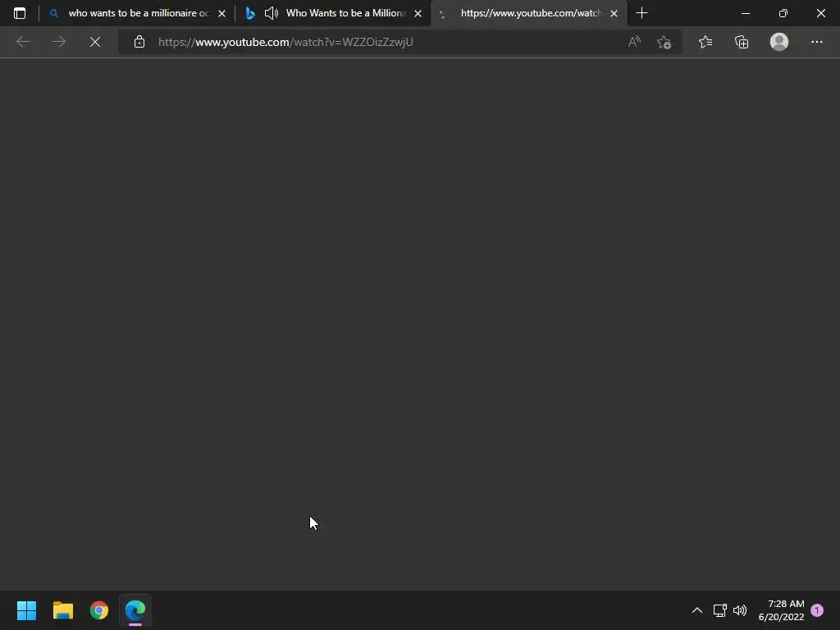Minimize the Edge window
The height and width of the screenshot is (630, 840).
(x=745, y=13)
